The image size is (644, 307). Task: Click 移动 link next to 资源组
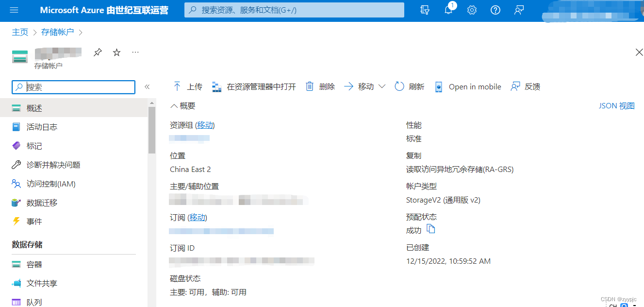pyautogui.click(x=205, y=125)
